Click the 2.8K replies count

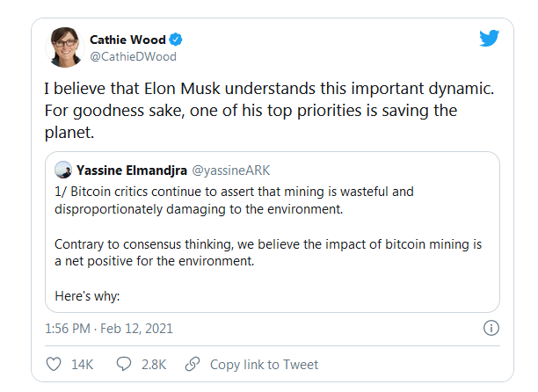[x=154, y=365]
